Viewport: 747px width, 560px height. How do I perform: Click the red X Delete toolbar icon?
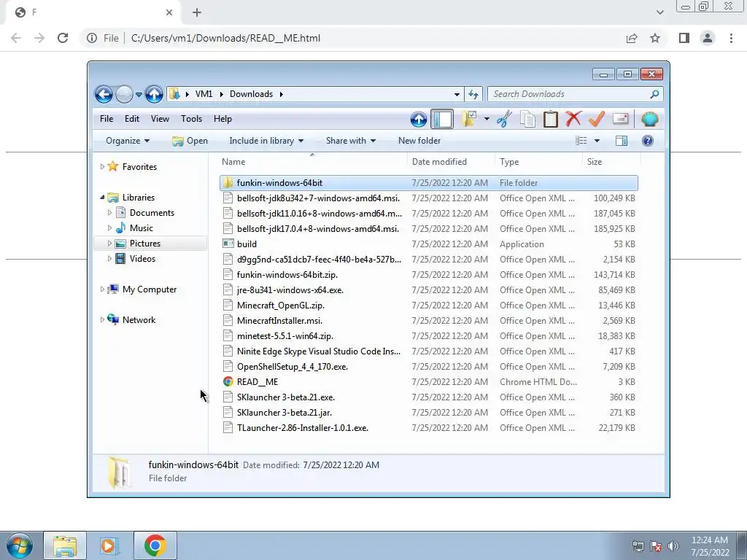[573, 119]
